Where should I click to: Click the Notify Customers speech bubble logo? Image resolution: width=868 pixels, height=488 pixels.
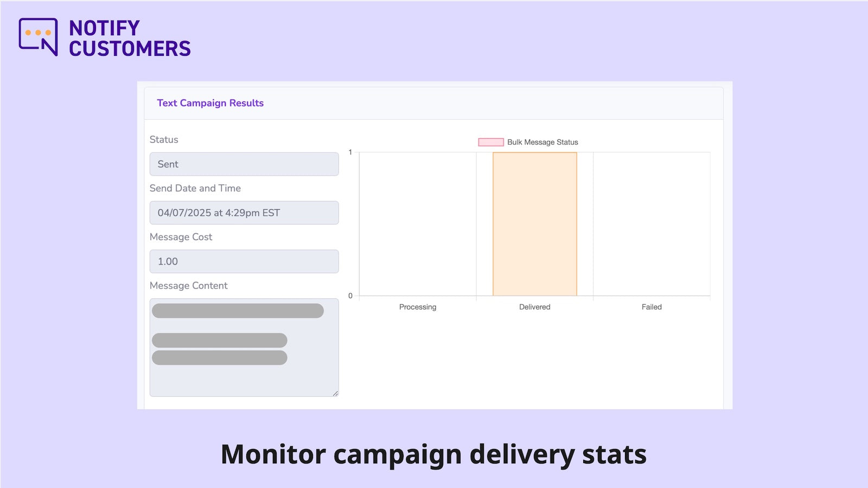click(39, 36)
